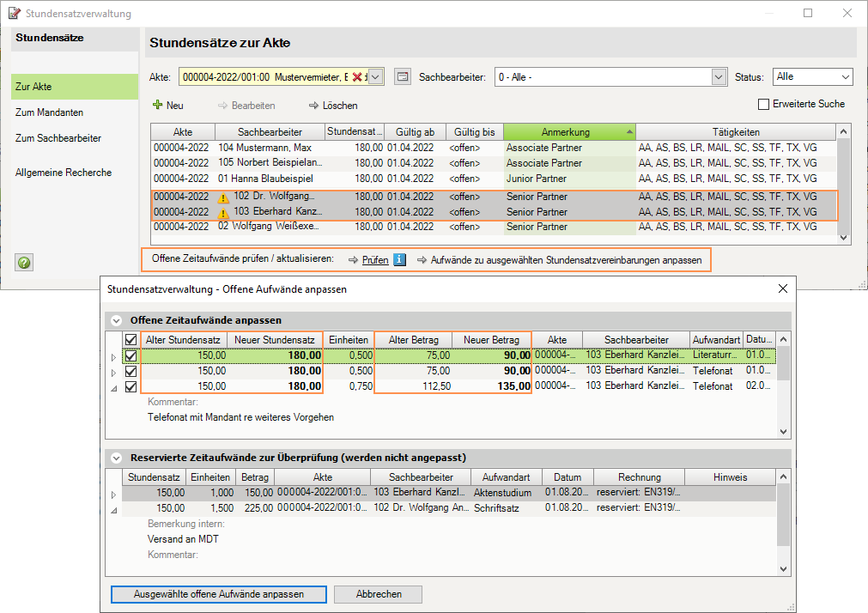Click the Aufwandart header in the reserved table
868x613 pixels.
coord(506,476)
